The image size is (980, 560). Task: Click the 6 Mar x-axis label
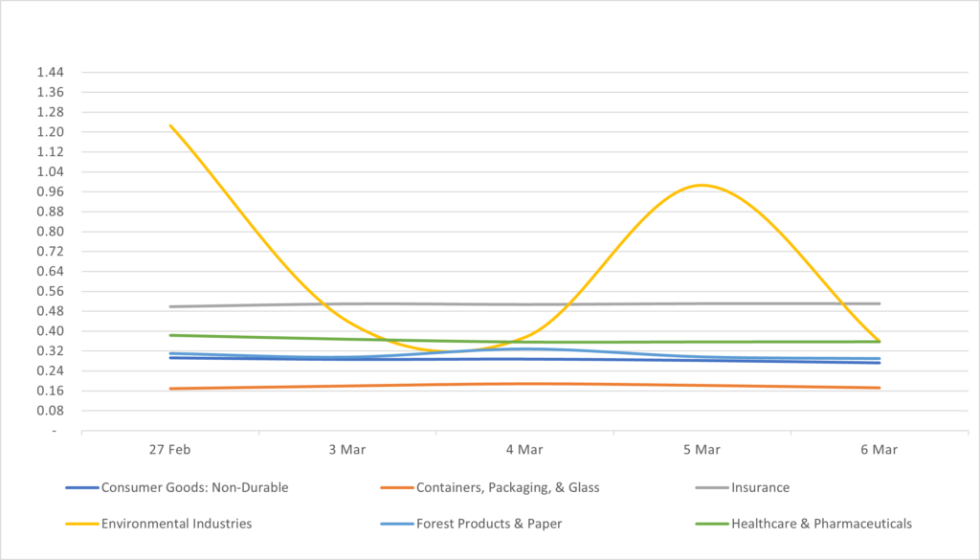pyautogui.click(x=879, y=450)
